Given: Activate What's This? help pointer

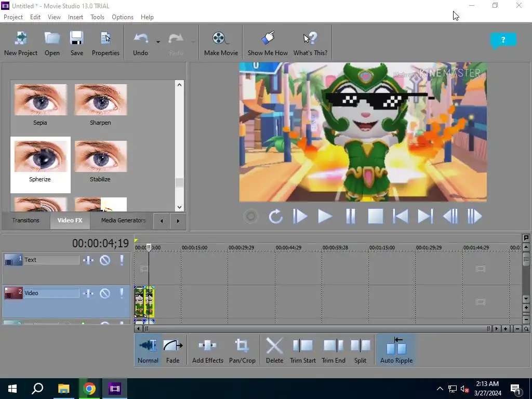Looking at the screenshot, I should point(310,44).
